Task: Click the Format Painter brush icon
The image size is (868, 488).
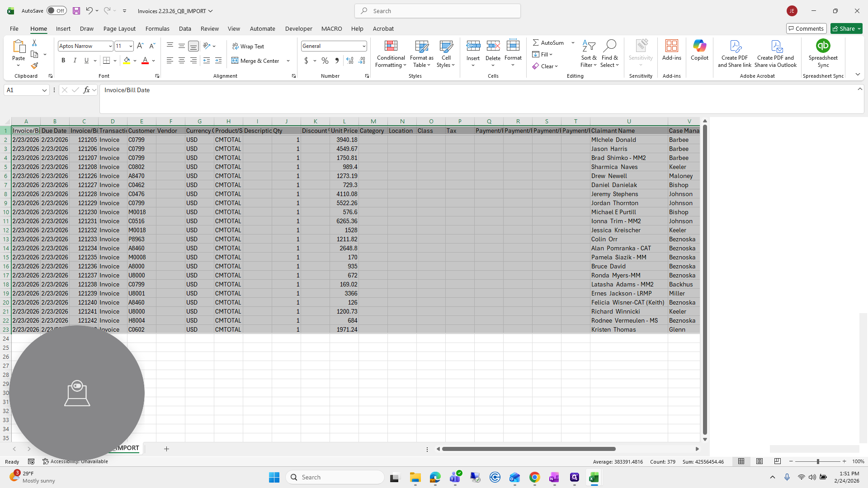Action: click(x=34, y=66)
